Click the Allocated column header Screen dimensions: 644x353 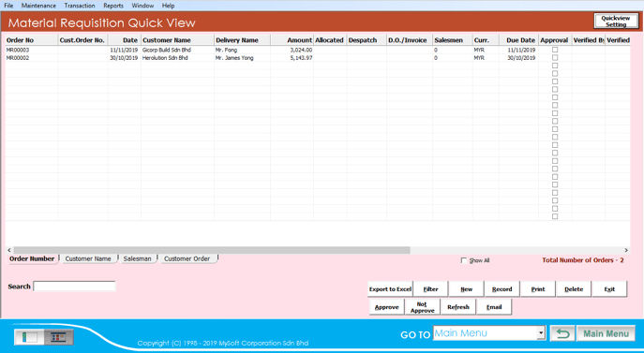pyautogui.click(x=330, y=40)
